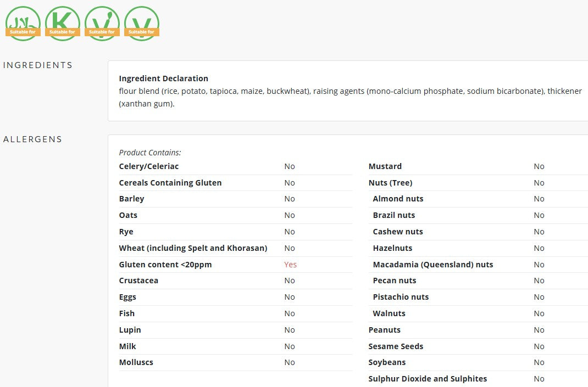Click the Macadamia (Queensland) nuts label
The image size is (588, 387).
coord(433,265)
